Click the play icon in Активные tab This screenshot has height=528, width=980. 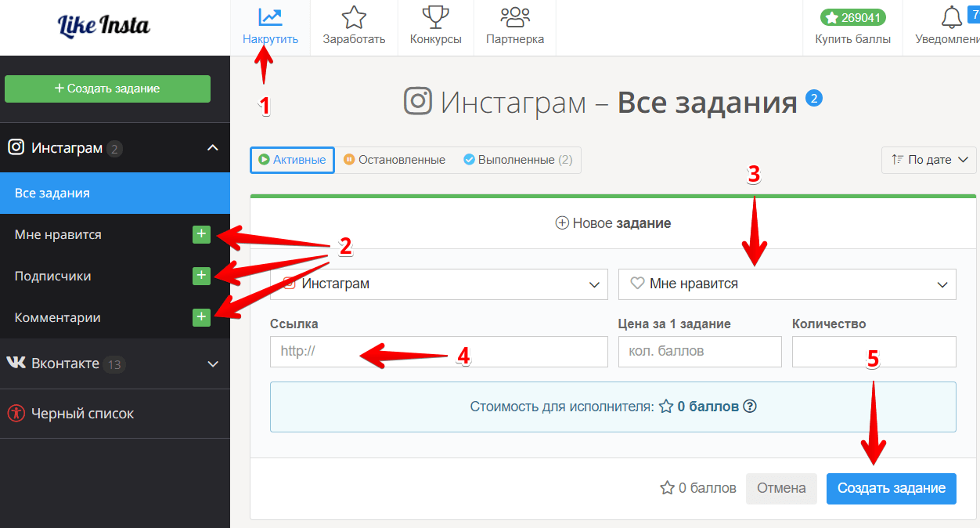pyautogui.click(x=265, y=160)
